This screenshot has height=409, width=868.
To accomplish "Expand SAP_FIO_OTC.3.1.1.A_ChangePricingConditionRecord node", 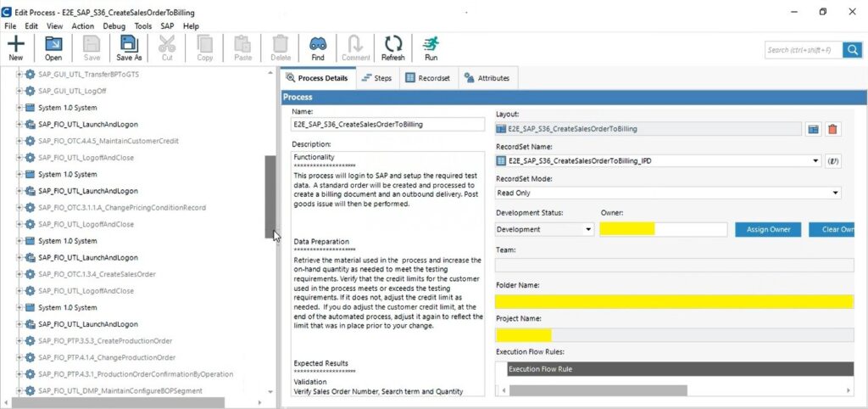I will click(19, 208).
